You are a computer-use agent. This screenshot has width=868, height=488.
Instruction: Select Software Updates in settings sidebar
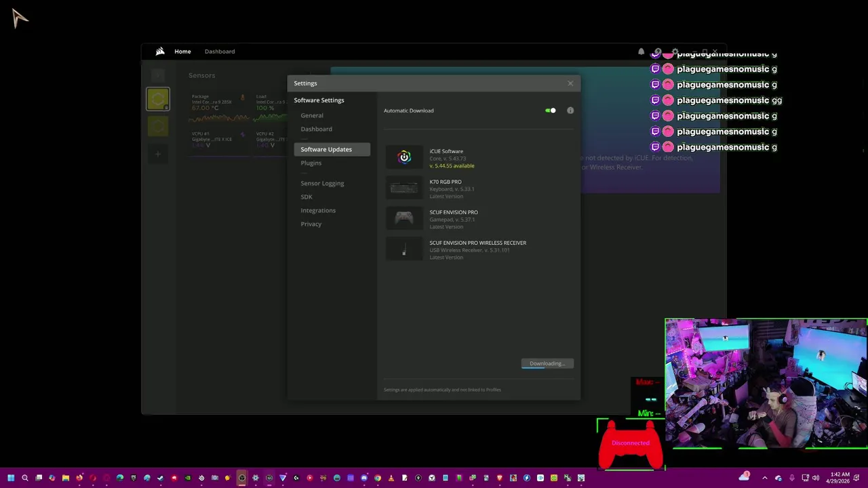point(332,149)
